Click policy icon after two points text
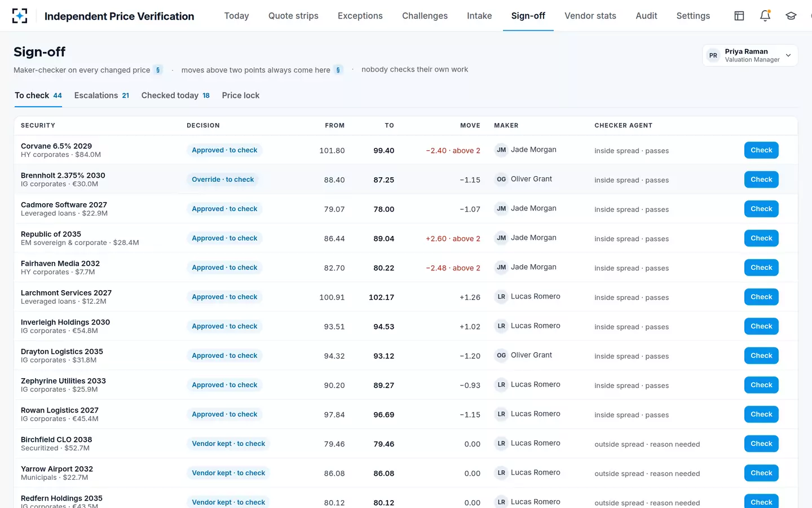This screenshot has width=812, height=508. (338, 70)
